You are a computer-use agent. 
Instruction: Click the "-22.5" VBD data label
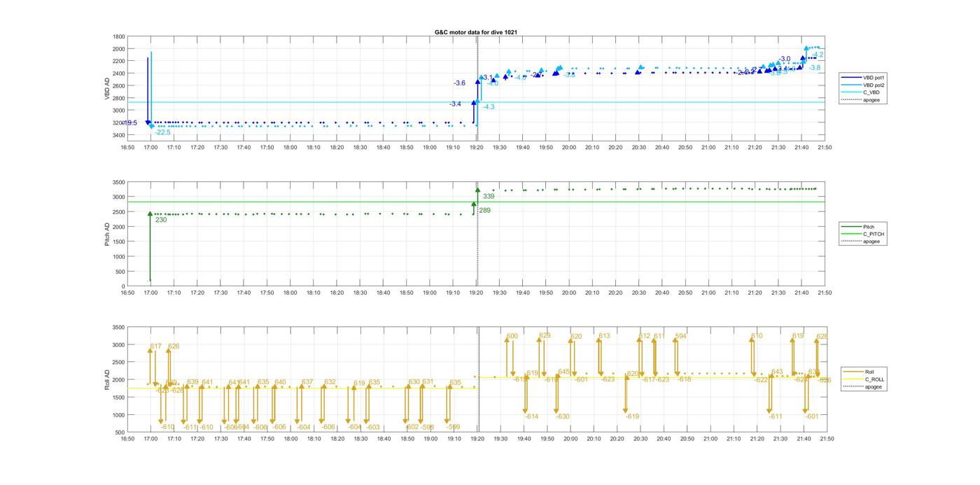point(162,132)
